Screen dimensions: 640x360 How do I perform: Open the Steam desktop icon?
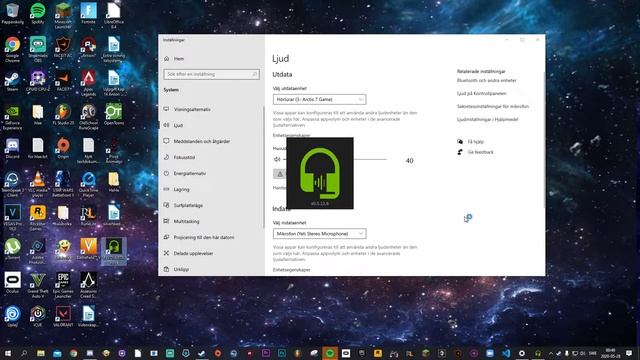point(12,81)
